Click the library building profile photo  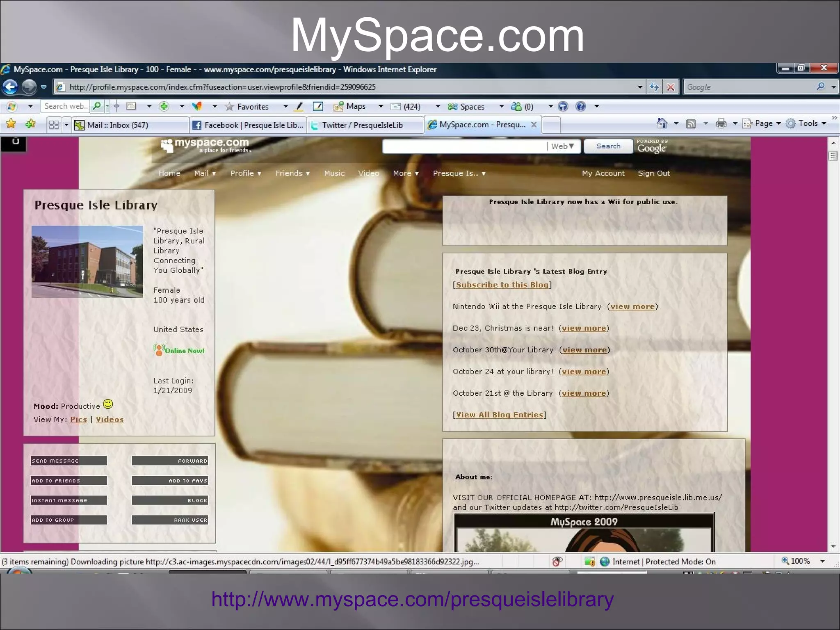[87, 261]
